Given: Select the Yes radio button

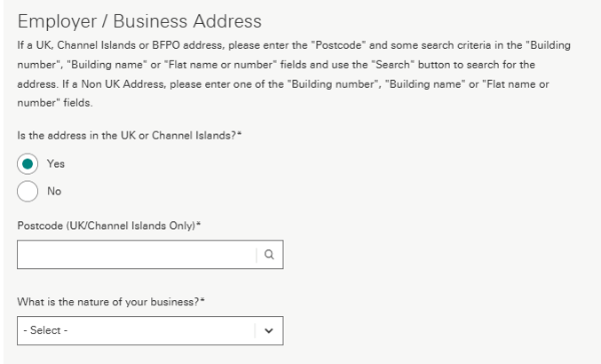Looking at the screenshot, I should (28, 163).
